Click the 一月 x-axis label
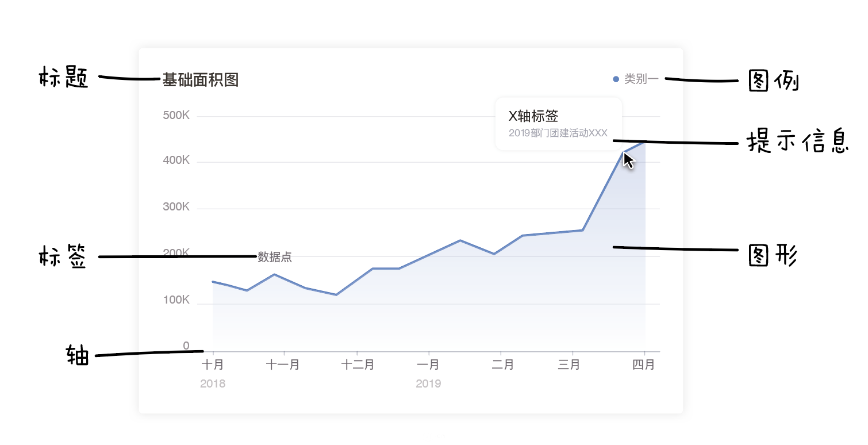 pos(428,365)
